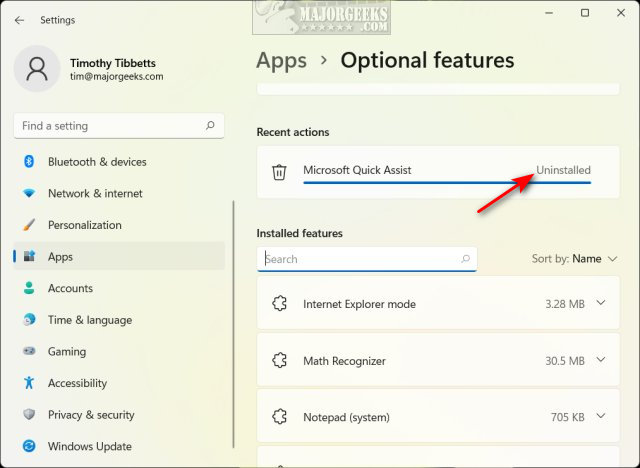Expand the Notepad (system) entry chevron
This screenshot has height=468, width=640.
[601, 417]
